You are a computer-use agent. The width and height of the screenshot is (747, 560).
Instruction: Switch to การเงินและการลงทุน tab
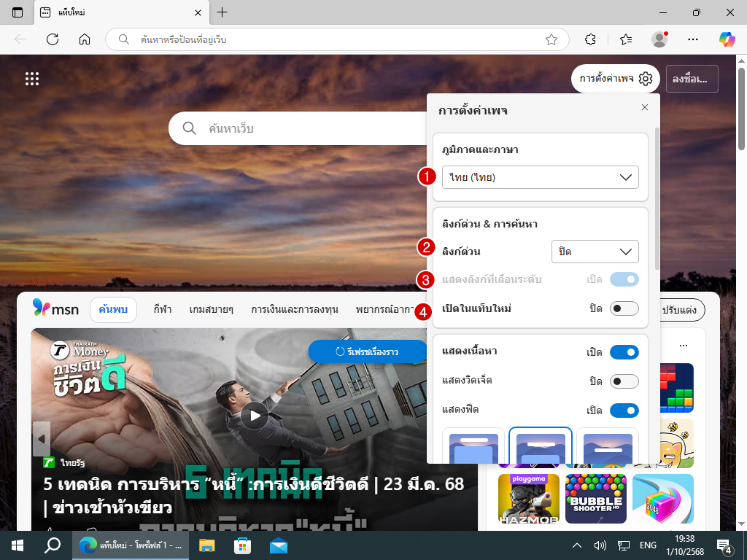coord(295,309)
